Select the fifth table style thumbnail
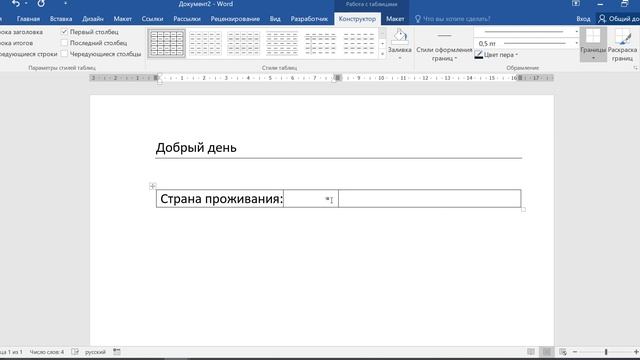This screenshot has height=360, width=640. pos(320,43)
